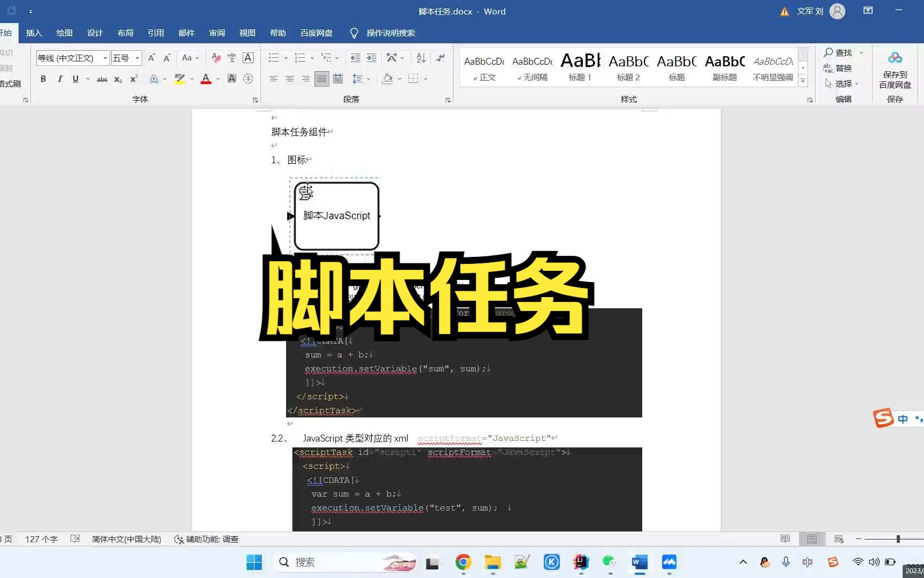Open the font name combo box

tap(72, 58)
